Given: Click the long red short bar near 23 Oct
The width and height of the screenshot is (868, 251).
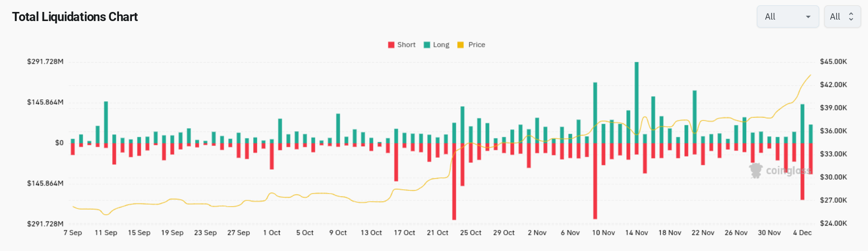Looking at the screenshot, I should [x=454, y=182].
